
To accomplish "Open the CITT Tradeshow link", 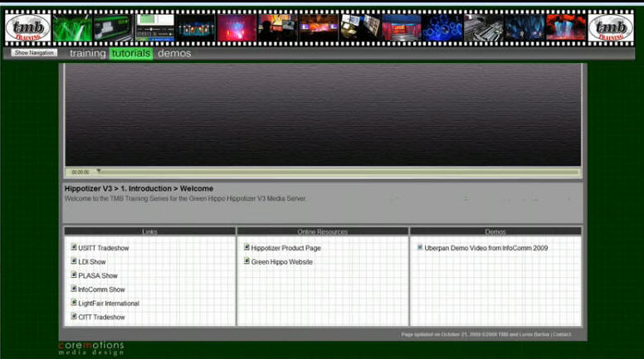I will click(x=101, y=318).
